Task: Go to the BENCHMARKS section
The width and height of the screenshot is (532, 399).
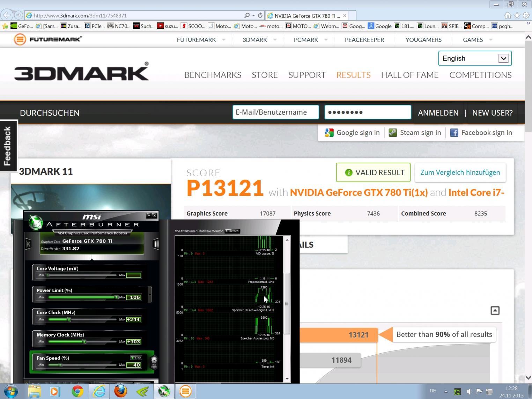Action: tap(213, 75)
